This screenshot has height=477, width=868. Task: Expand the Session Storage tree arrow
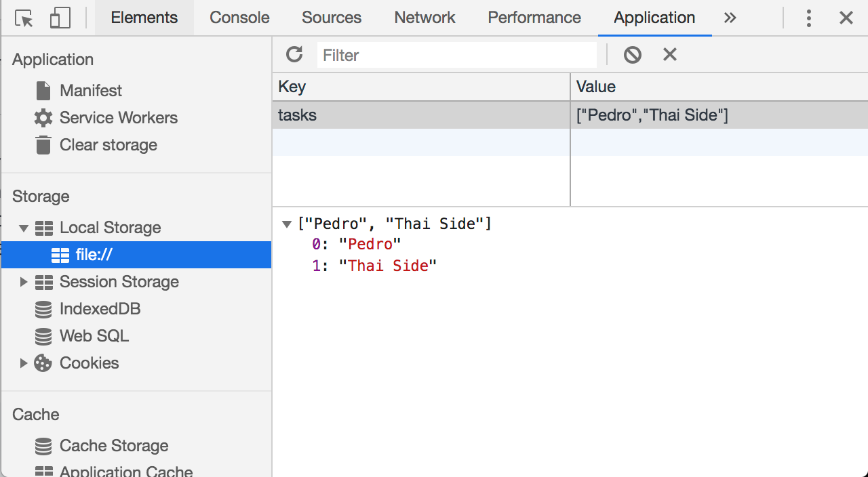(24, 282)
